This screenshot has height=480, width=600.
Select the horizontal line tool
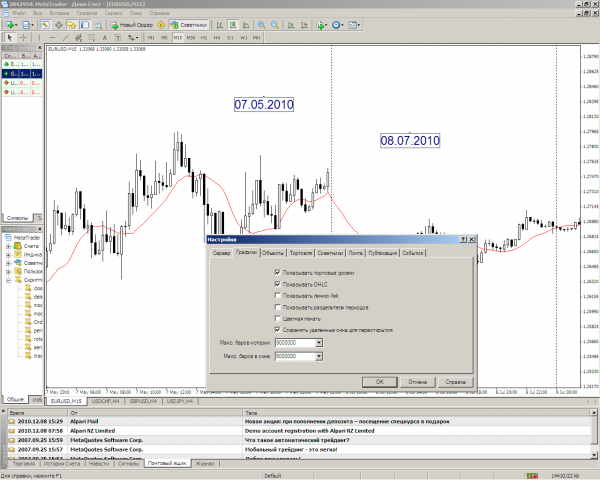tap(52, 38)
